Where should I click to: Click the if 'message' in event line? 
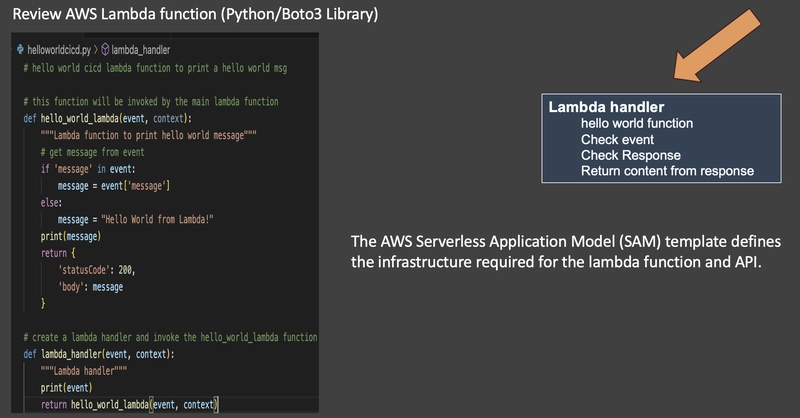point(88,169)
